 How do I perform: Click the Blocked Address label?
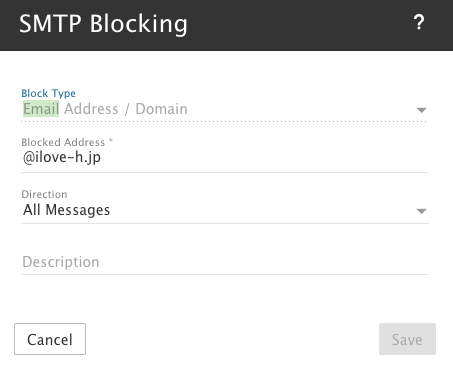pyautogui.click(x=63, y=142)
